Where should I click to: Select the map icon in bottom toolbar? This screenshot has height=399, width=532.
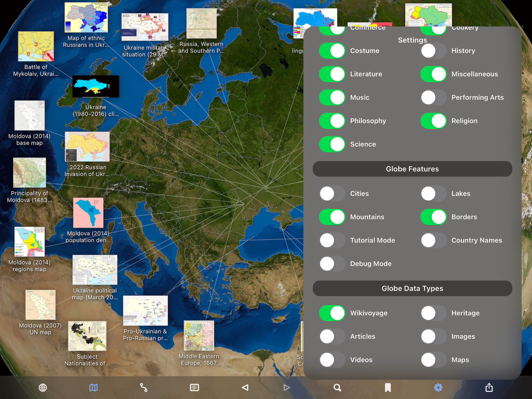(x=93, y=388)
